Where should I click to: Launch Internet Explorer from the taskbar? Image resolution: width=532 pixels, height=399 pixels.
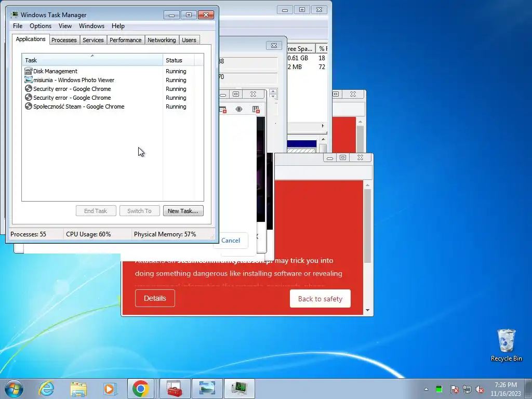[x=46, y=389]
